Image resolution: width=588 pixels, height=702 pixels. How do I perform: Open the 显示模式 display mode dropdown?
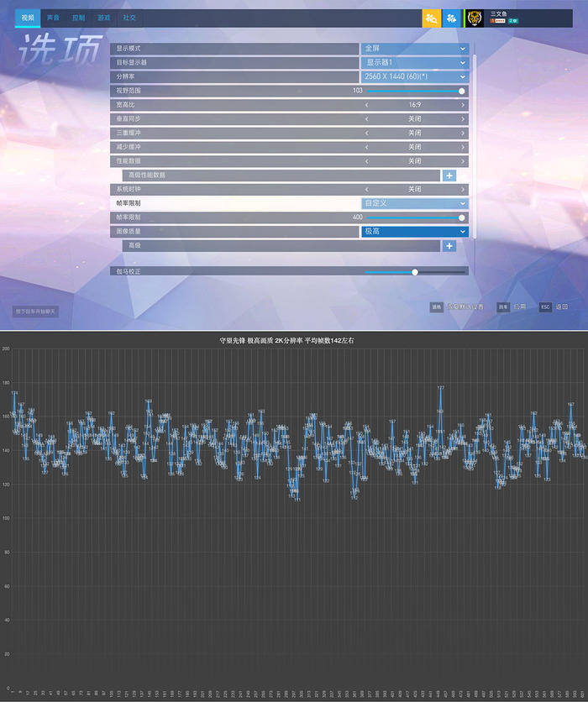pos(415,49)
